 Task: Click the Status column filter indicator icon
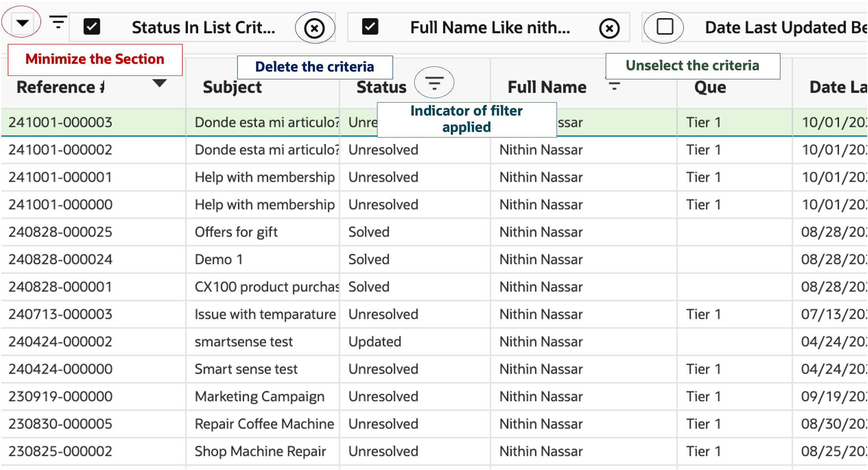pyautogui.click(x=434, y=82)
